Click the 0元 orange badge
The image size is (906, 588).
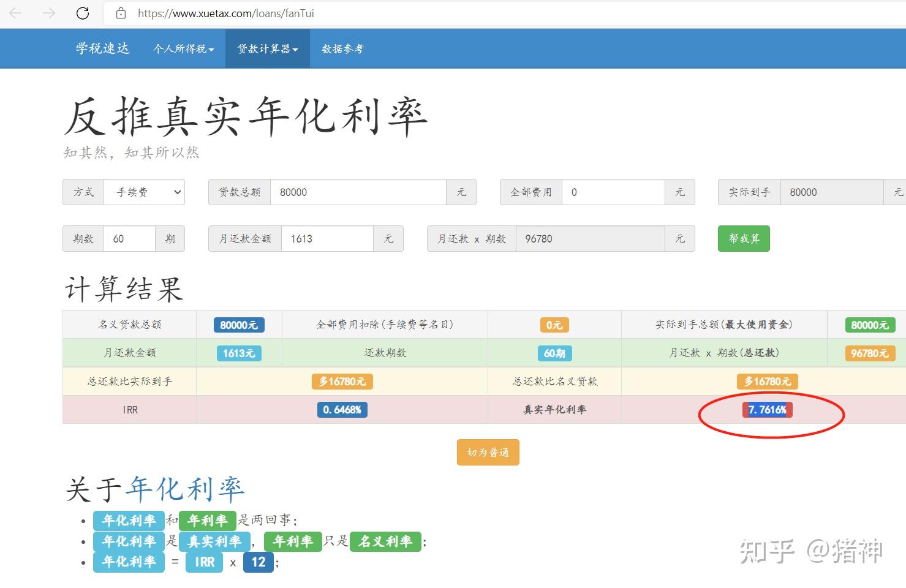(554, 325)
